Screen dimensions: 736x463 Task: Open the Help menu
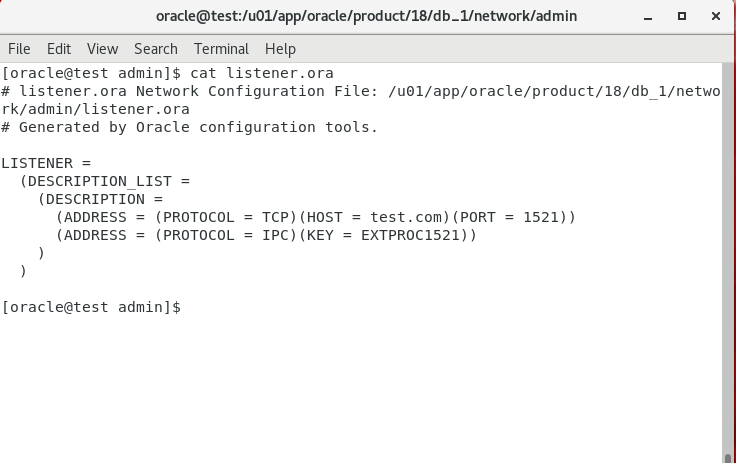pyautogui.click(x=280, y=49)
